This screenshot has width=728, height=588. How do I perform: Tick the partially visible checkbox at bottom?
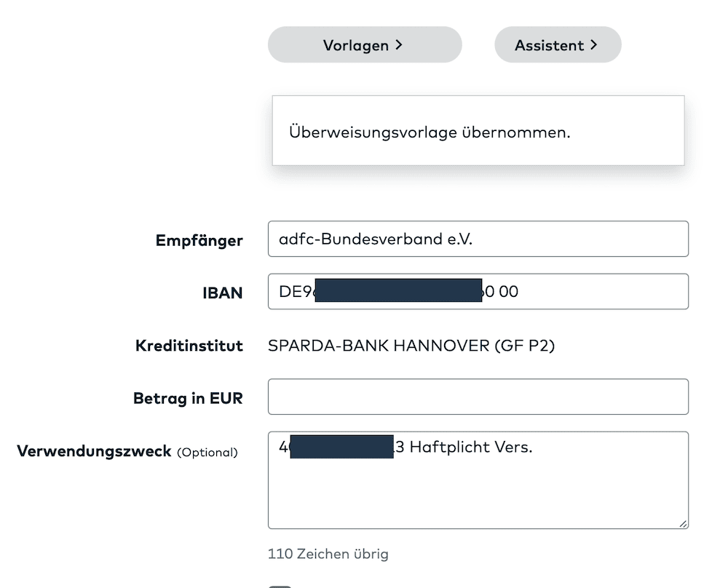280,585
